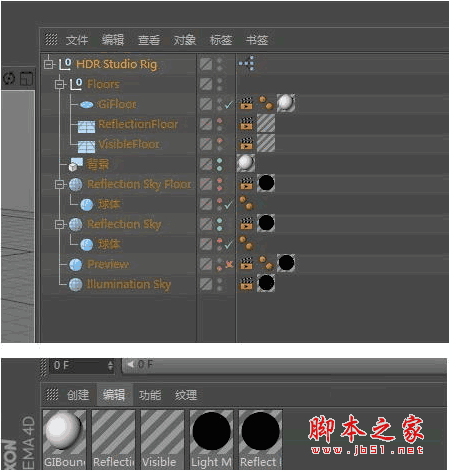Image resolution: width=452 pixels, height=471 pixels.
Task: Select the VisibleFloor object
Action: 129,144
